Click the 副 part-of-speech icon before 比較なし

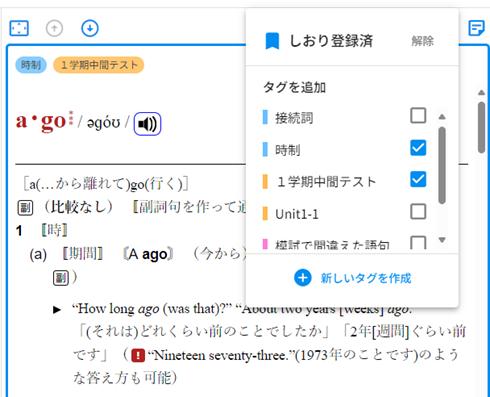click(x=25, y=208)
